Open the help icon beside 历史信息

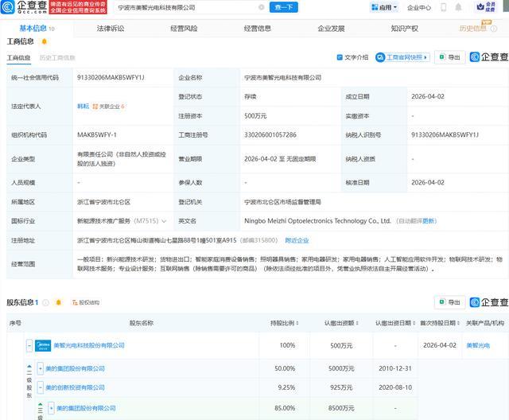493,29
